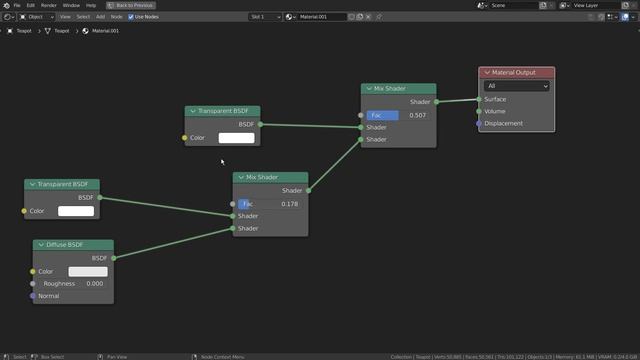Click the Fac 0.178 slider
Screen dimensions: 640x360
click(x=270, y=204)
